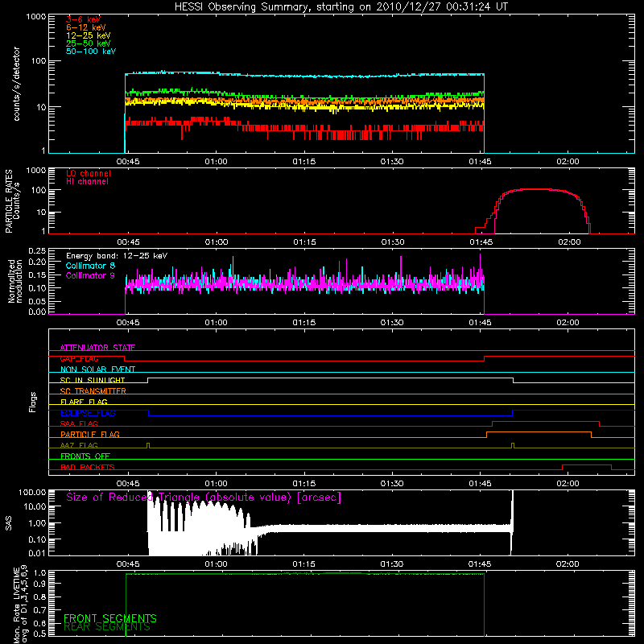Select the '3-6 keV' legend label

click(84, 19)
